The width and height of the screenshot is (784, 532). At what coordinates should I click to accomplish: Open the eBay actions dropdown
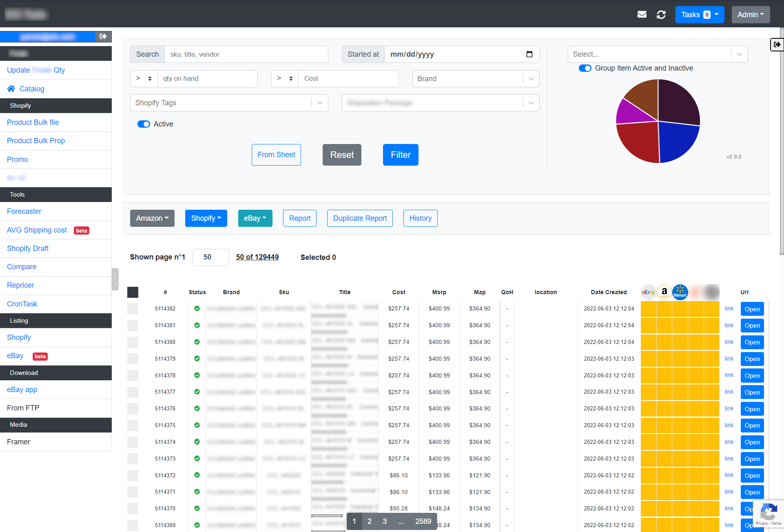[x=255, y=218]
